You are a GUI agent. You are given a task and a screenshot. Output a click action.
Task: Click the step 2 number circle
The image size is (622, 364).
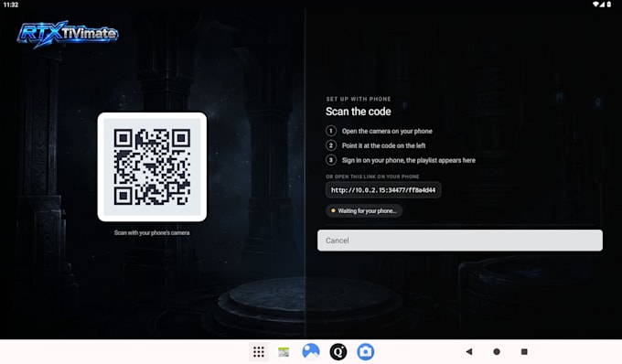tap(331, 145)
